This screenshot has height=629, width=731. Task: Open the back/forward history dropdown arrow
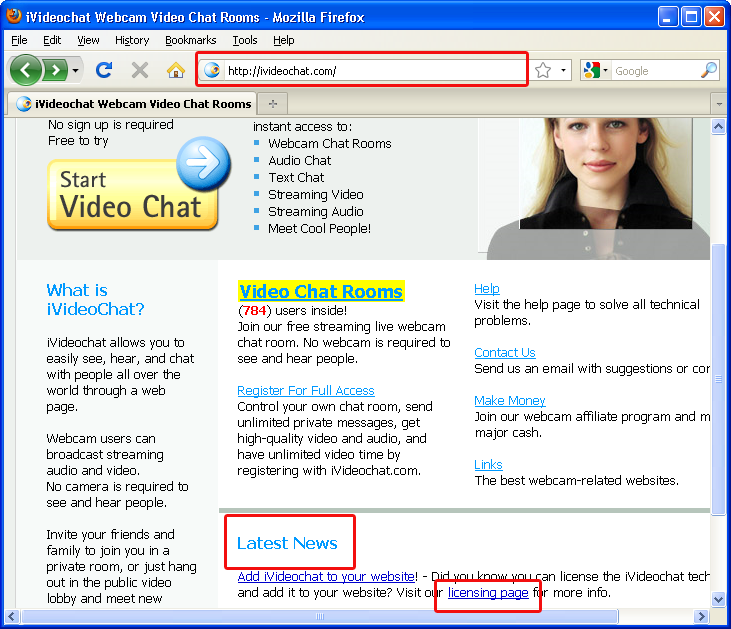click(x=75, y=71)
